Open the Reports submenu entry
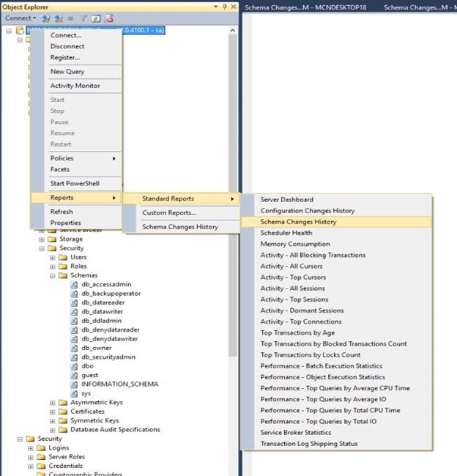Viewport: 457px width, 476px height. point(76,198)
